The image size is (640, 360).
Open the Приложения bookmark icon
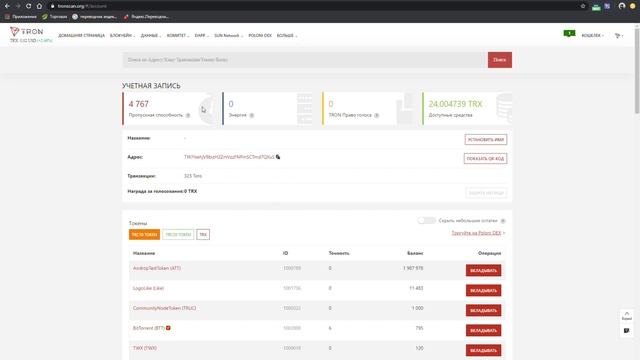click(7, 17)
